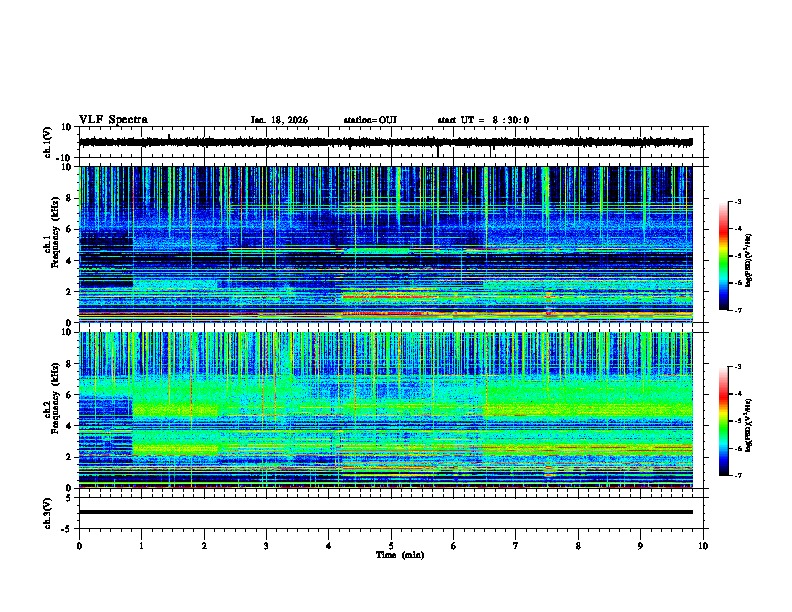
Task: Click the "6" kHz tick of ch.2 spectrogram
Action: (x=69, y=395)
